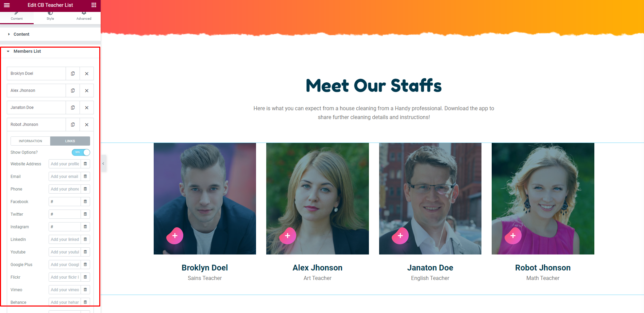The height and width of the screenshot is (313, 644).
Task: Open the hamburger menu in Elementor header
Action: pos(7,5)
